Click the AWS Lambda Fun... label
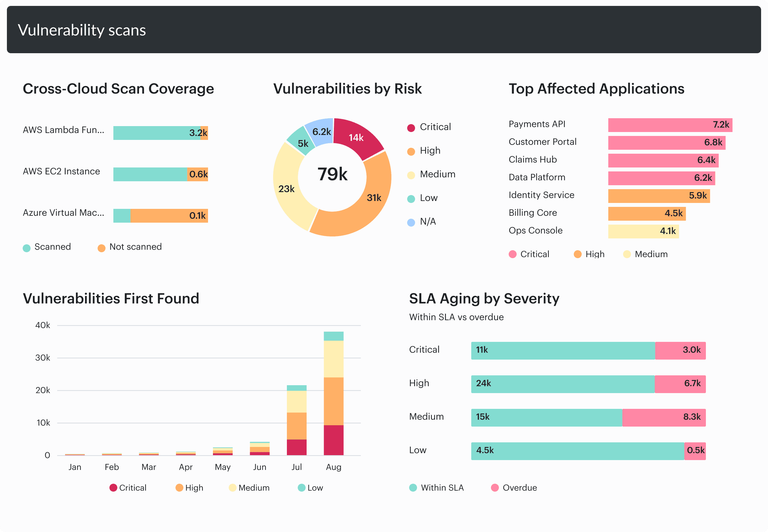 (x=63, y=130)
